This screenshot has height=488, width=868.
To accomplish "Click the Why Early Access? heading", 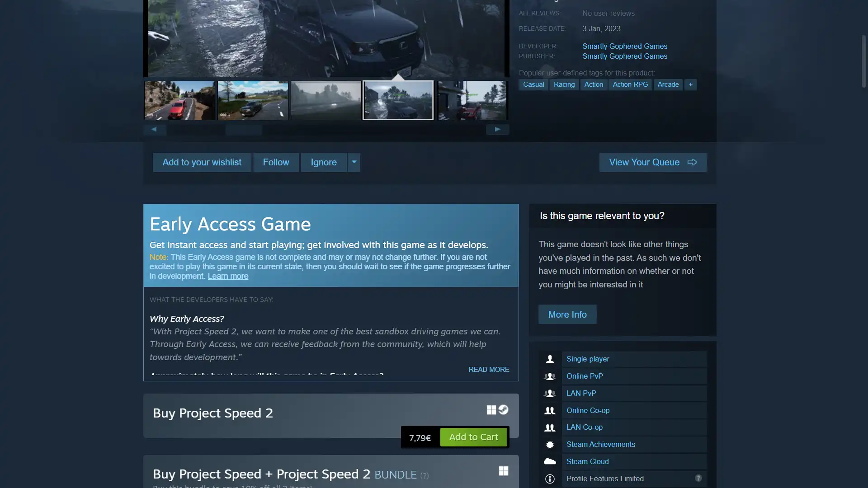I will pos(187,319).
